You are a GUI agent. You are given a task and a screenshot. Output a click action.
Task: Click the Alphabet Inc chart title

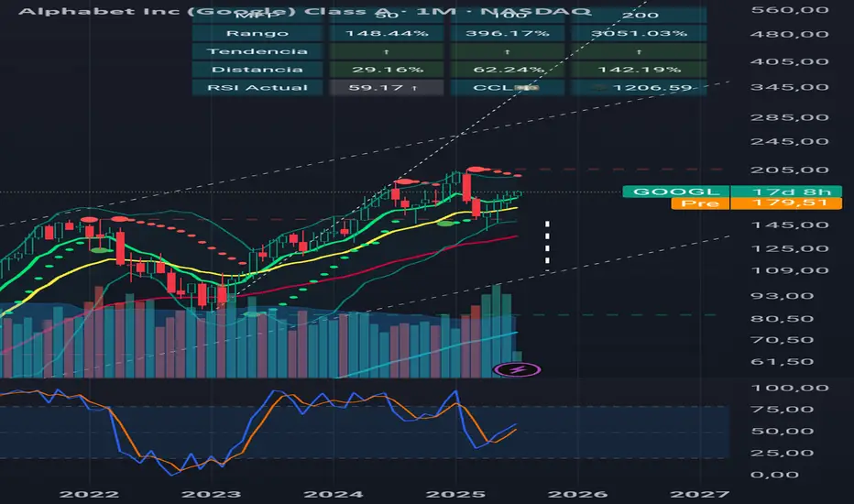click(x=304, y=11)
